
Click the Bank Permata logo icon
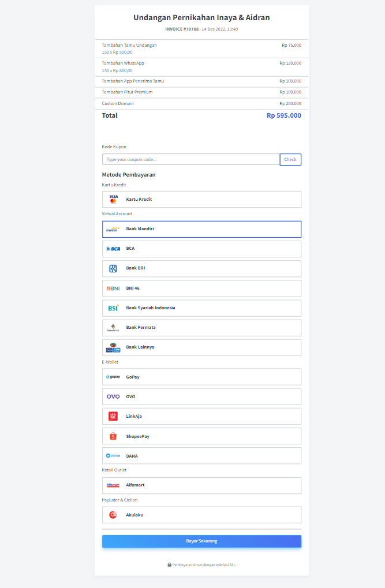(x=113, y=328)
